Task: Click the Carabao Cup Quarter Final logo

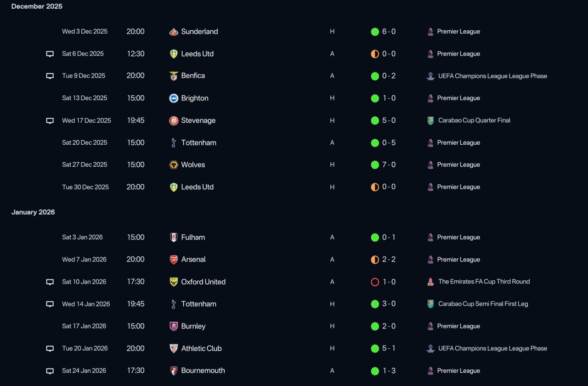Action: (430, 120)
